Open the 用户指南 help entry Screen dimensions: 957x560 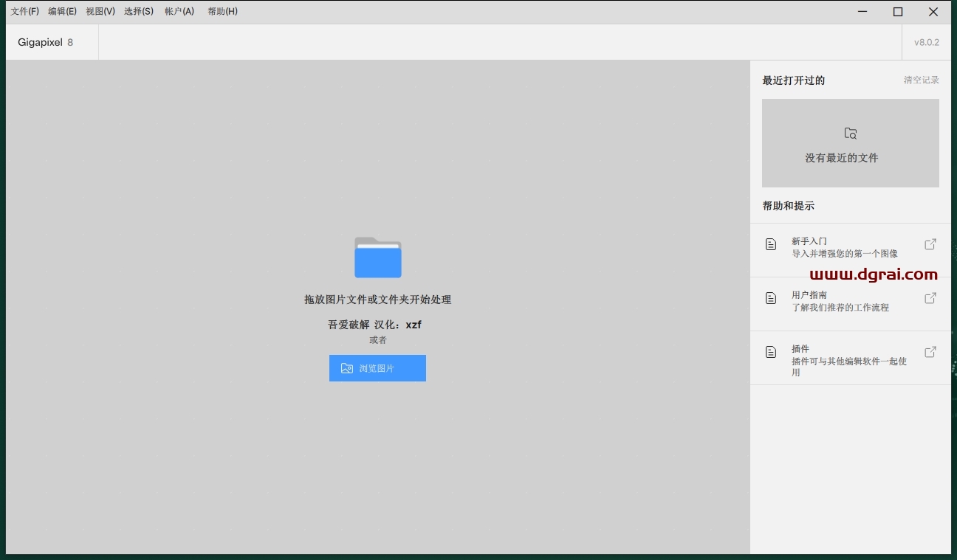click(x=851, y=304)
